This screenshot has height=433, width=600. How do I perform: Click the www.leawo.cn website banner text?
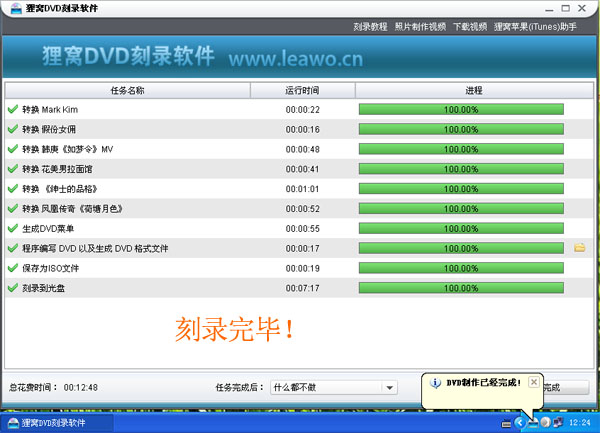pyautogui.click(x=295, y=59)
